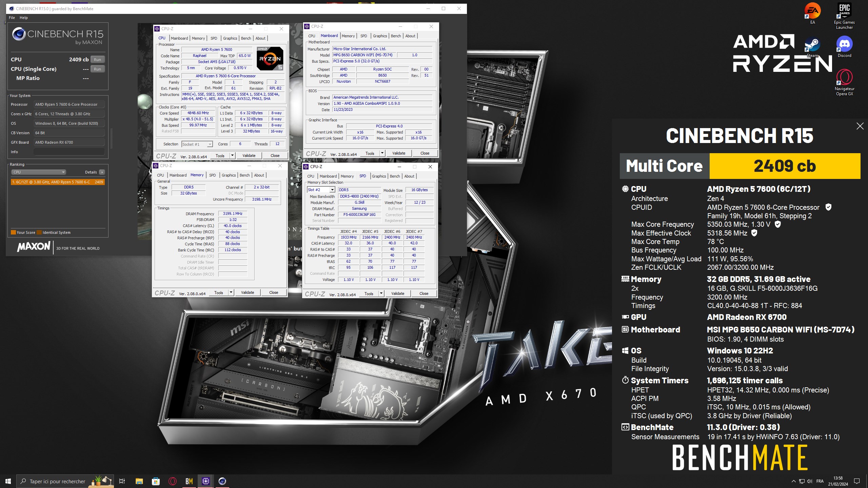
Task: Click the shield beside Max Effective Clock
Action: [x=754, y=233]
